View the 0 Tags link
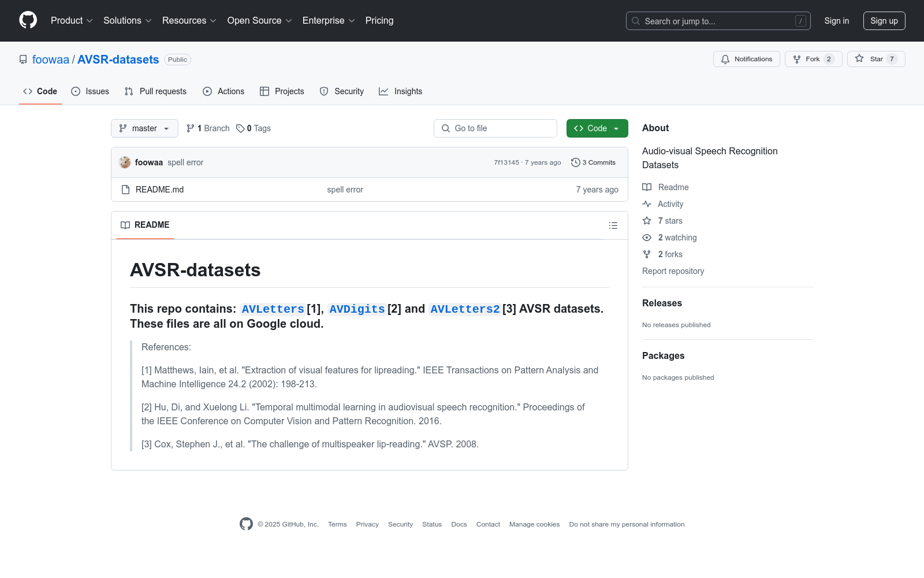This screenshot has height=578, width=924. click(254, 128)
